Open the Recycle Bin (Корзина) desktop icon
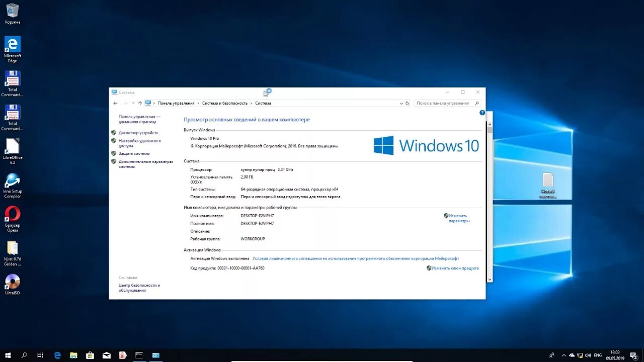The width and height of the screenshot is (644, 362). point(12,14)
